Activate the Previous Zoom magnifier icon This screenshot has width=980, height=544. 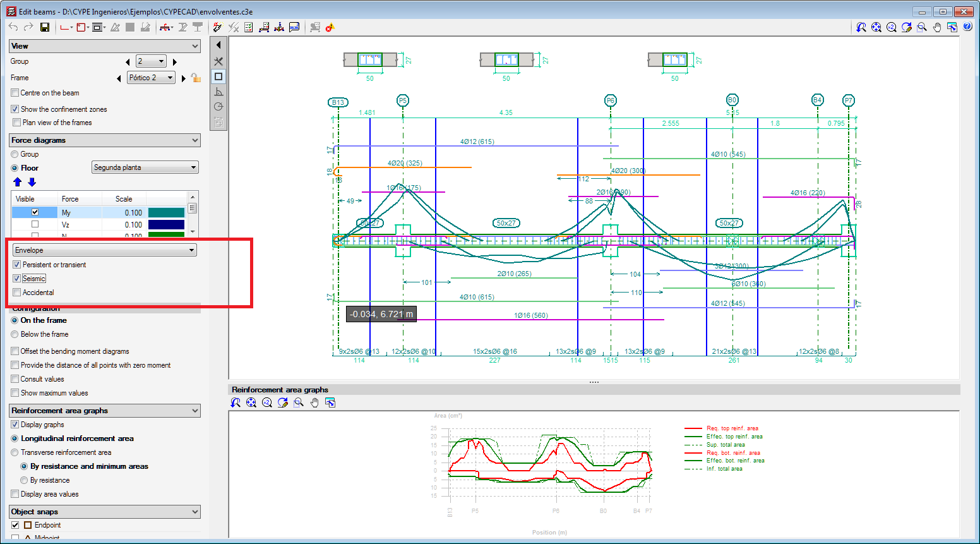pos(861,27)
